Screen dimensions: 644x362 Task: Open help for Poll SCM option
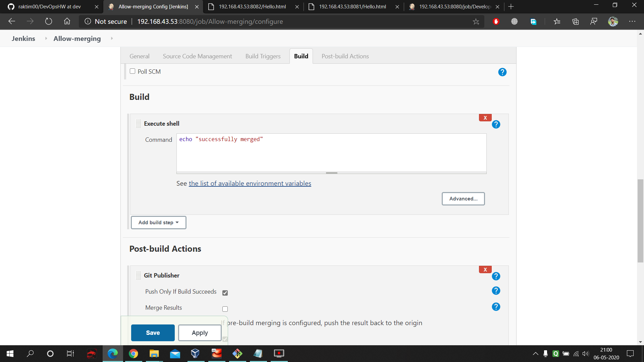point(502,72)
